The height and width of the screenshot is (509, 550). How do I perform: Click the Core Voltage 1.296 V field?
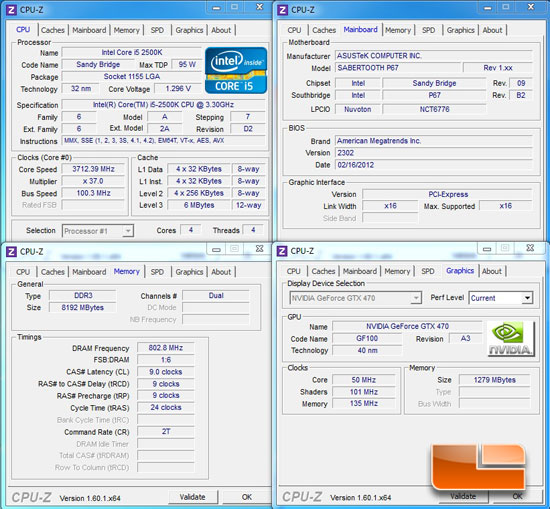tap(178, 89)
